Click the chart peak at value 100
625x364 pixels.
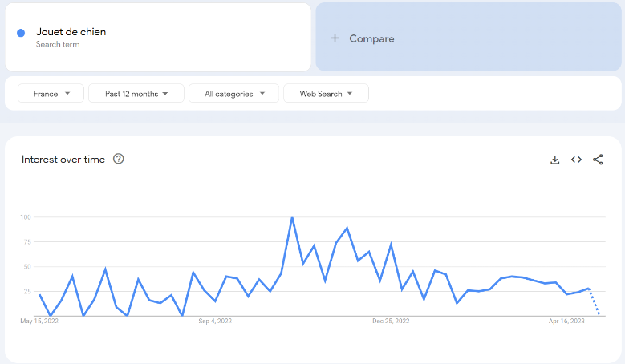coord(292,217)
